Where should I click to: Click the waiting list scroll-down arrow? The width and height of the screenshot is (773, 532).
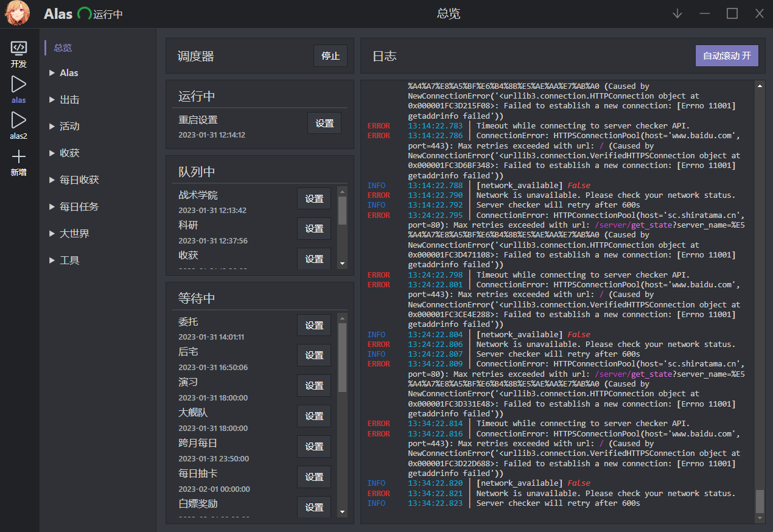click(342, 512)
